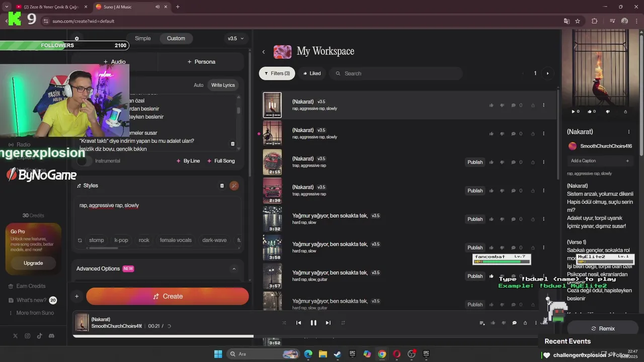
Task: Toggle the Liked filter
Action: (312, 73)
